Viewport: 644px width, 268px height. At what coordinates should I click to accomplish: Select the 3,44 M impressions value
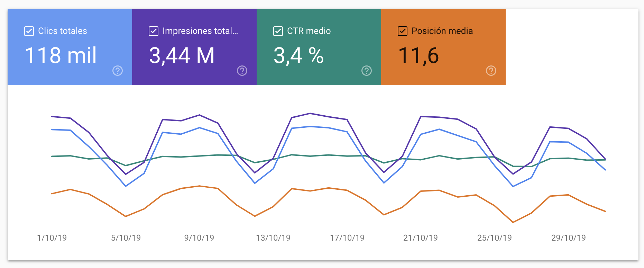[x=182, y=55]
